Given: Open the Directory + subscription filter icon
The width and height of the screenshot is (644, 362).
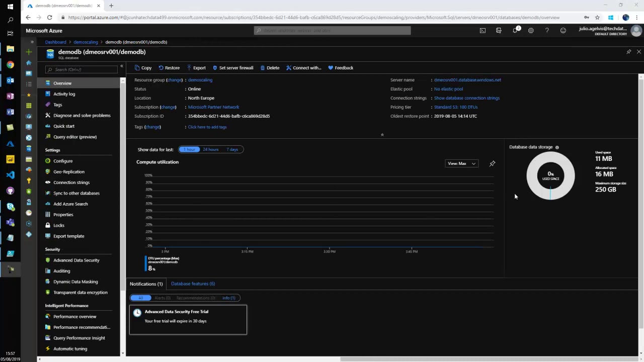Looking at the screenshot, I should pyautogui.click(x=499, y=31).
